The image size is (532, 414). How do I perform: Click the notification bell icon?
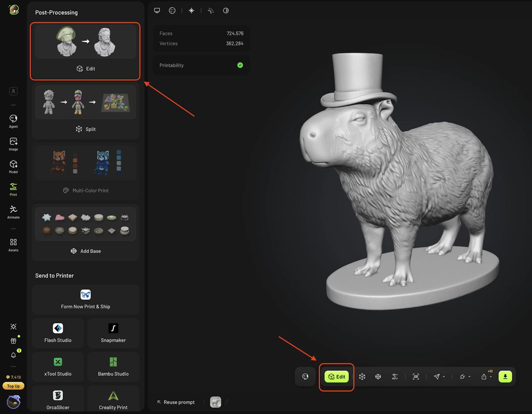[13, 355]
